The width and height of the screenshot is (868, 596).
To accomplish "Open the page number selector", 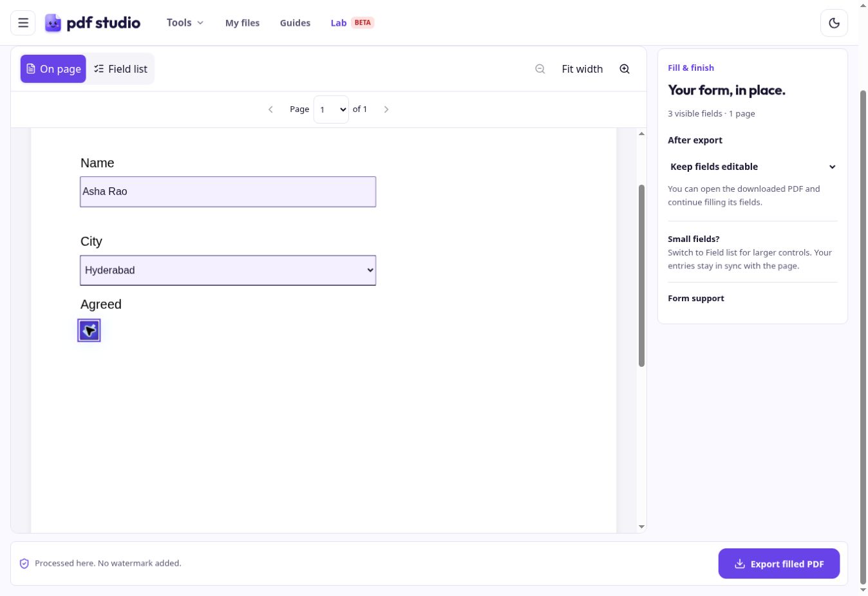I will [x=331, y=109].
